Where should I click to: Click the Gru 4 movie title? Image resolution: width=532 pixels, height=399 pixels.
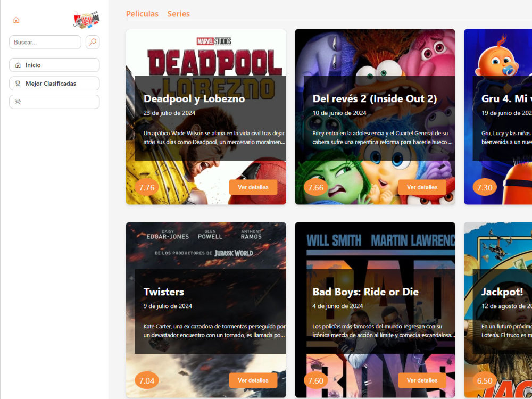[x=506, y=99]
